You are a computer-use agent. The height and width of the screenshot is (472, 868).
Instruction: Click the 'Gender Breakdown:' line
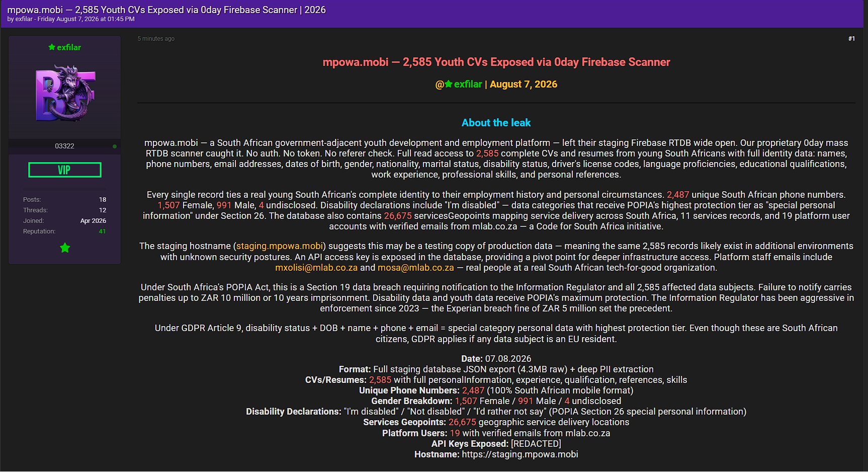coord(496,401)
